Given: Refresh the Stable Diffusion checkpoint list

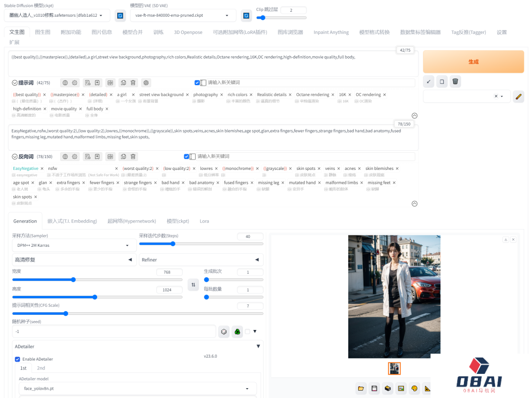Looking at the screenshot, I should click(120, 16).
